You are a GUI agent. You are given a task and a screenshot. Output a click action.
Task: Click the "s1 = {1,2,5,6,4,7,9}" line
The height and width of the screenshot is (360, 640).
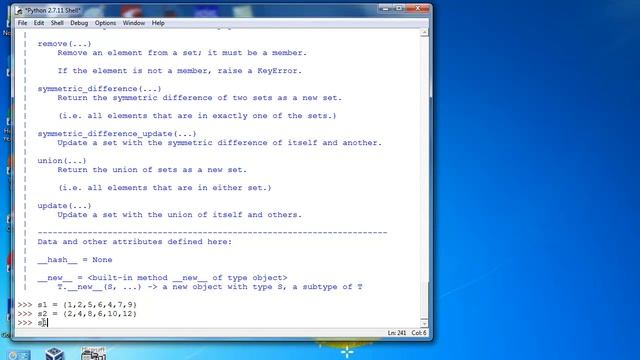pos(87,304)
